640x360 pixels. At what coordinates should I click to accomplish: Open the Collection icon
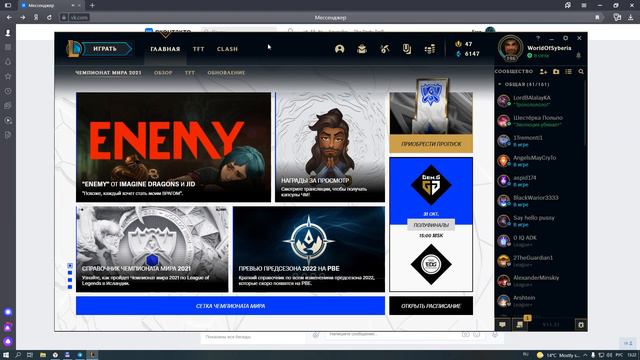[x=362, y=49]
